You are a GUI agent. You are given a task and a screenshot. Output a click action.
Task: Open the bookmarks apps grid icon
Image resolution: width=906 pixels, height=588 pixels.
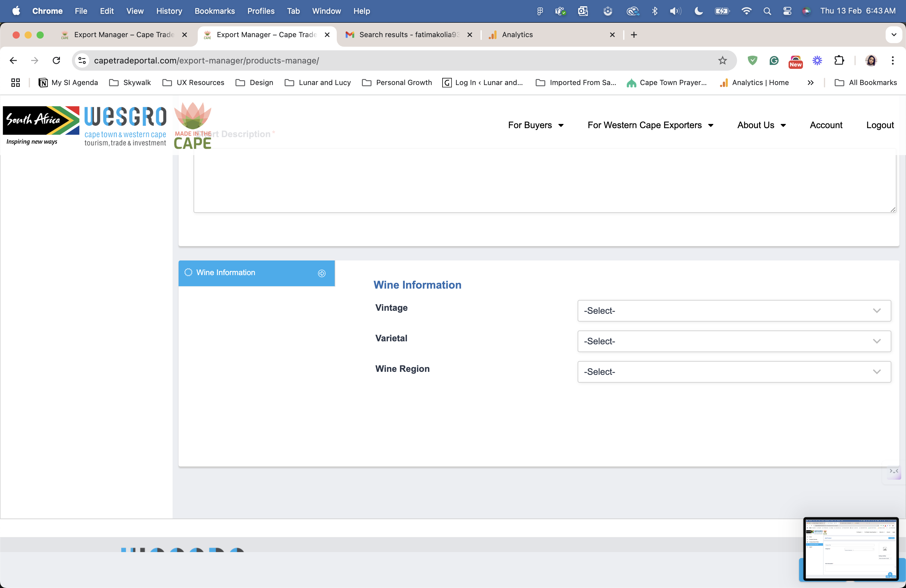pyautogui.click(x=16, y=83)
